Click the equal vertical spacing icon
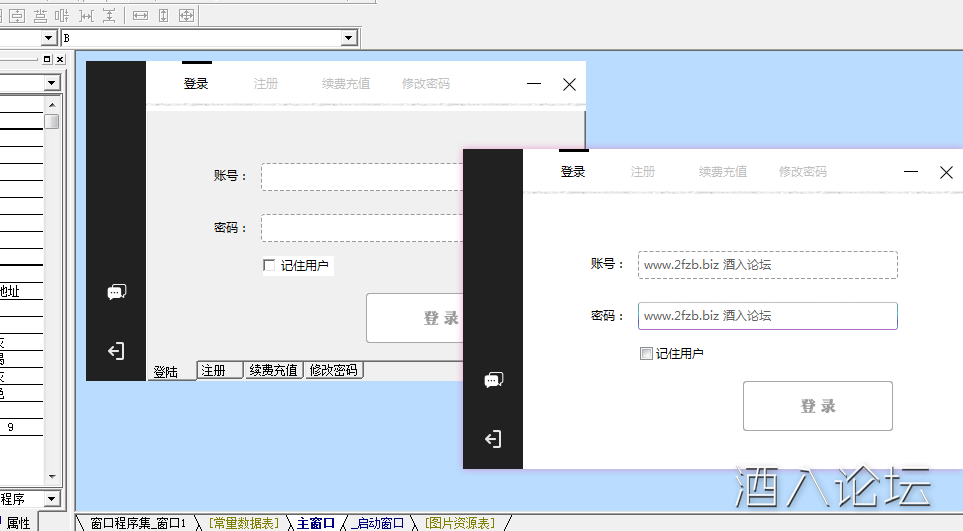 (x=109, y=16)
